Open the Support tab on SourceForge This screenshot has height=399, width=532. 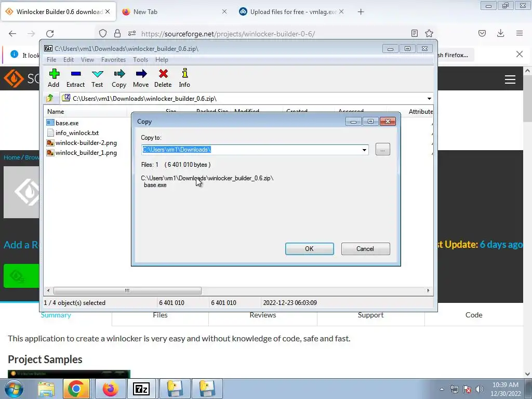(x=371, y=315)
